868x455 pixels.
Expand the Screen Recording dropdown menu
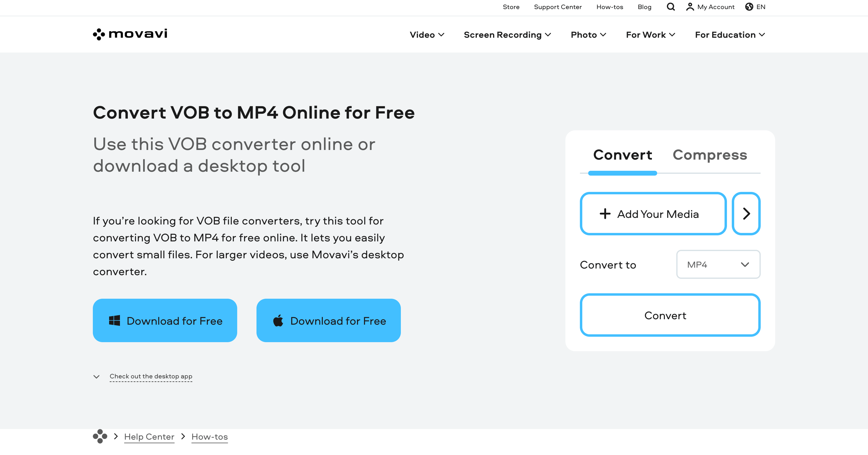[508, 34]
